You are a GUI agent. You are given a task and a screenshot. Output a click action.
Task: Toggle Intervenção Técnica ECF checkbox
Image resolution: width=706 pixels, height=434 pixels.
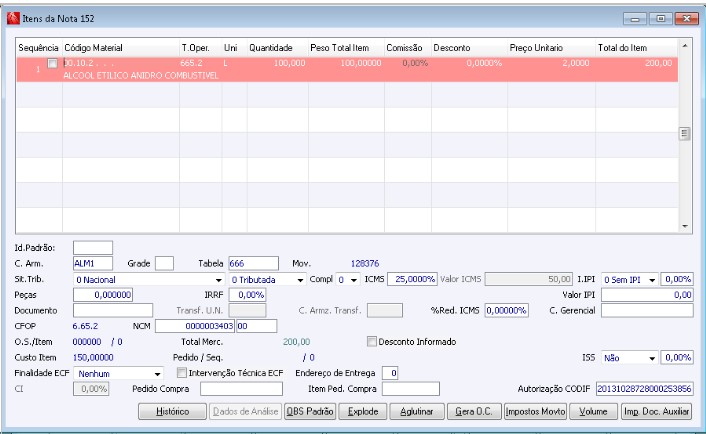coord(182,373)
